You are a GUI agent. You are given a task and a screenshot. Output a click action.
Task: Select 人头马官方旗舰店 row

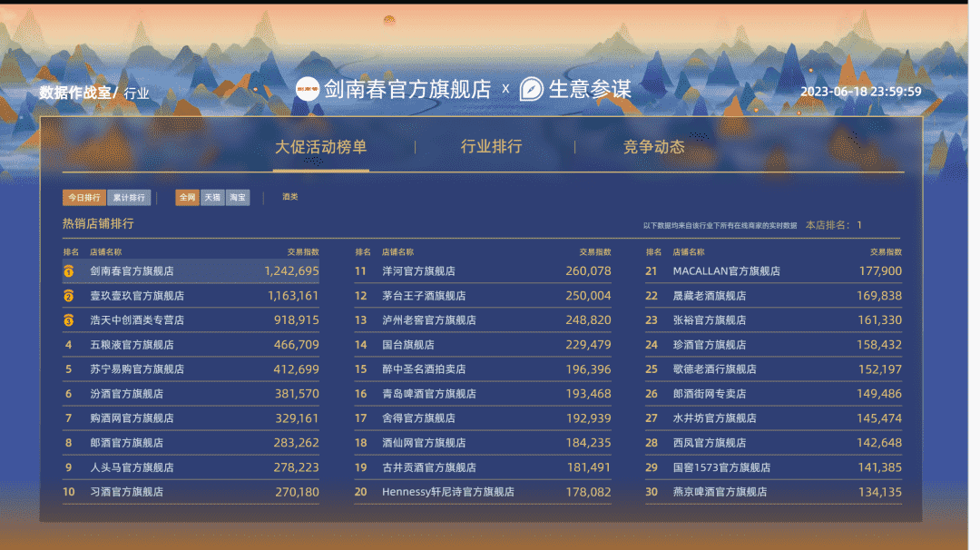click(x=191, y=467)
